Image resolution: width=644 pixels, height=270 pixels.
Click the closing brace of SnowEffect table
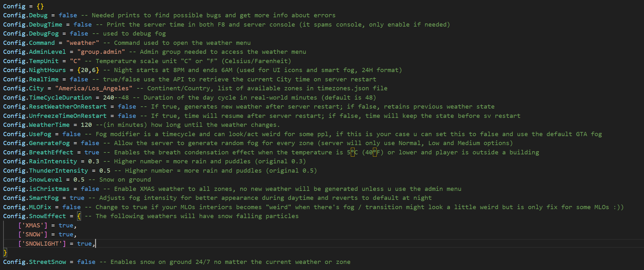(5, 253)
